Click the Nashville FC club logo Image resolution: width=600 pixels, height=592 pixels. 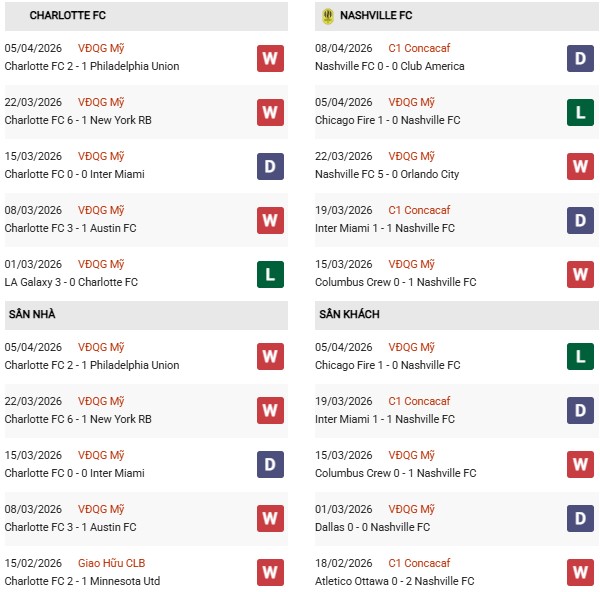coord(328,16)
